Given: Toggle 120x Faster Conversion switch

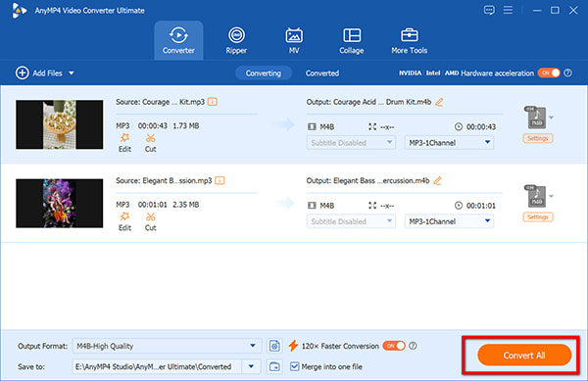Looking at the screenshot, I should tap(394, 346).
